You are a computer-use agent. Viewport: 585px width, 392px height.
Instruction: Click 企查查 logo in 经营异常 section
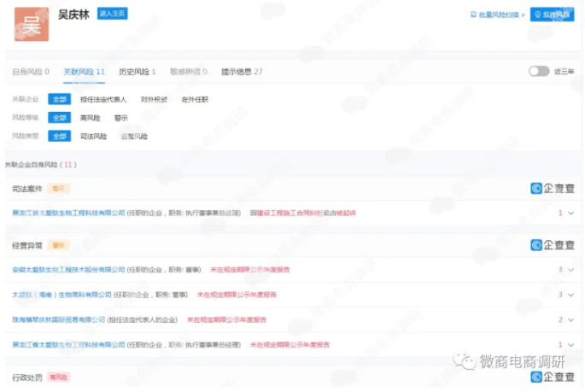(553, 245)
